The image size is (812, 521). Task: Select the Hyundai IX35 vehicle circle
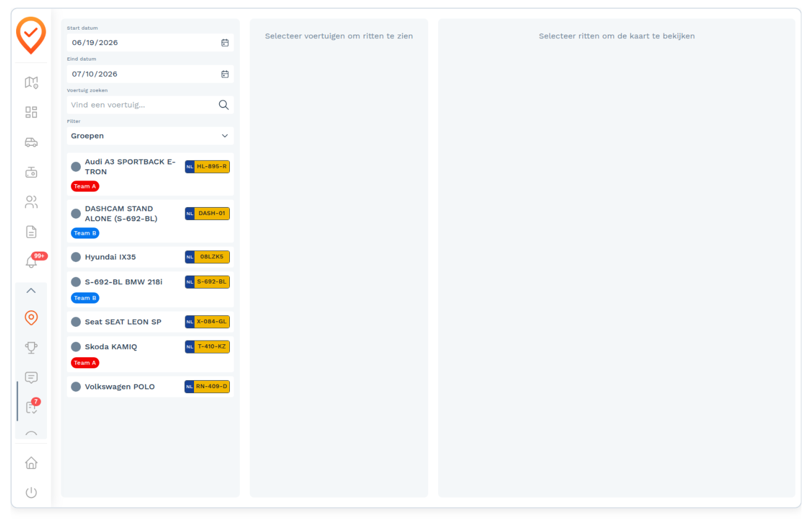coord(76,257)
